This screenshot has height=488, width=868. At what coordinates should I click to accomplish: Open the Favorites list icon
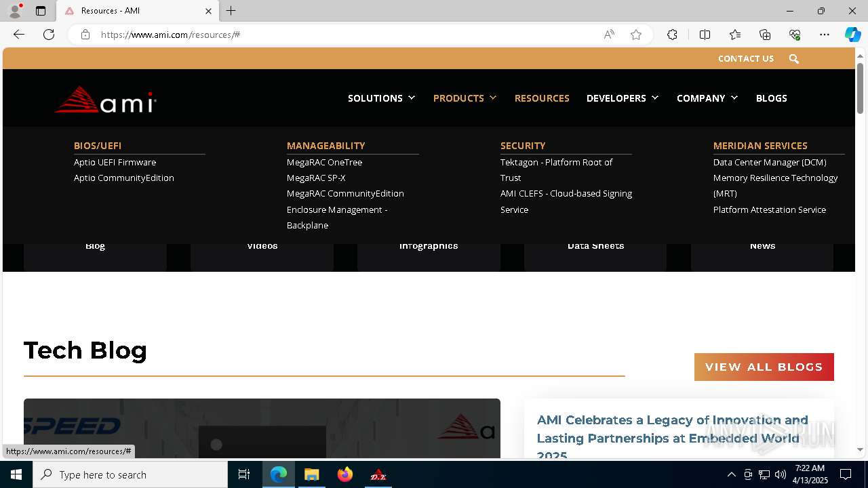(x=735, y=35)
